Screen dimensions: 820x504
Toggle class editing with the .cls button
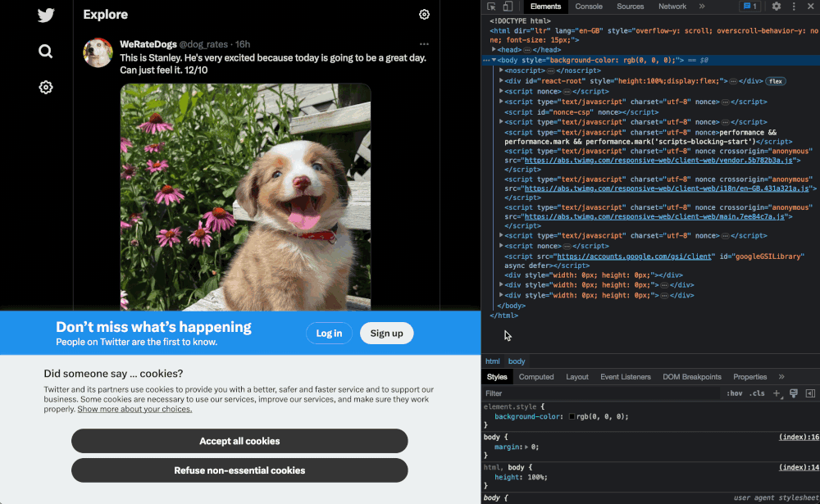(757, 393)
